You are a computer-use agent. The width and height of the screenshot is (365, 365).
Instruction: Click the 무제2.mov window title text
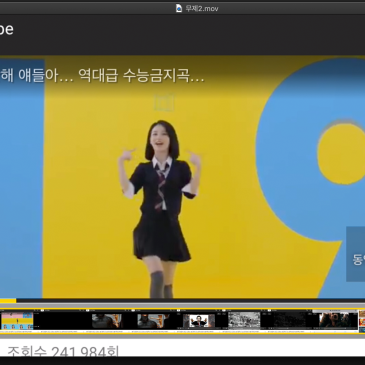tap(202, 9)
